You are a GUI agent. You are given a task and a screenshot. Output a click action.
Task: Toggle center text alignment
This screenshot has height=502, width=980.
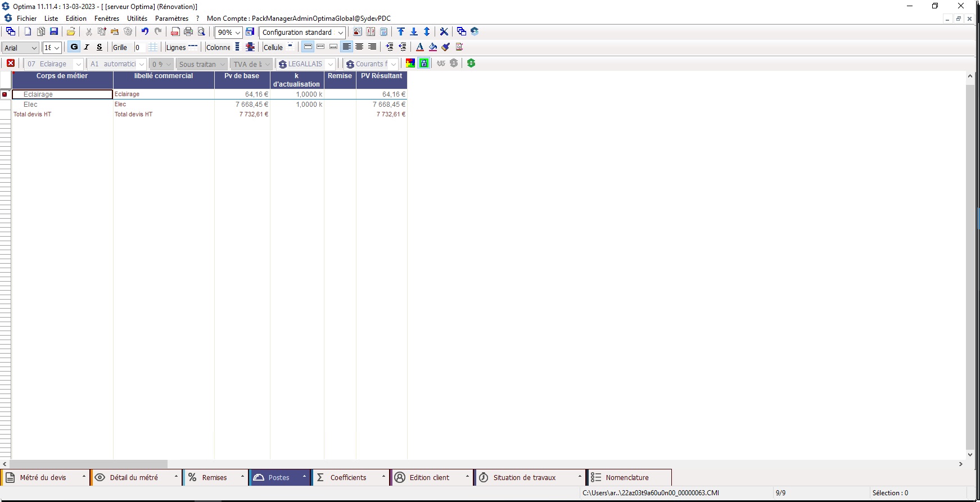point(359,47)
